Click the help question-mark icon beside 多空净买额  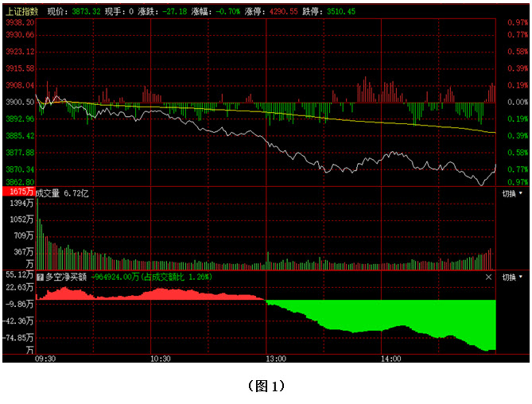pos(41,278)
